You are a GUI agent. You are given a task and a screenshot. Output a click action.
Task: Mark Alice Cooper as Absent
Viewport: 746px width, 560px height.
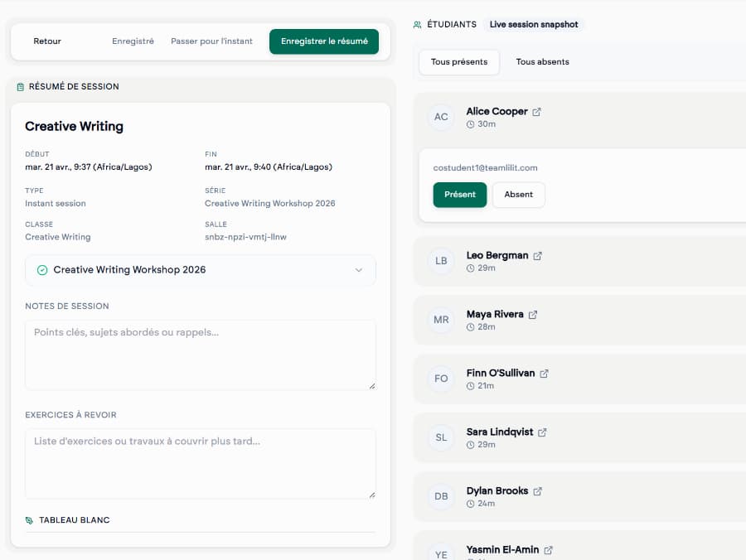click(519, 195)
